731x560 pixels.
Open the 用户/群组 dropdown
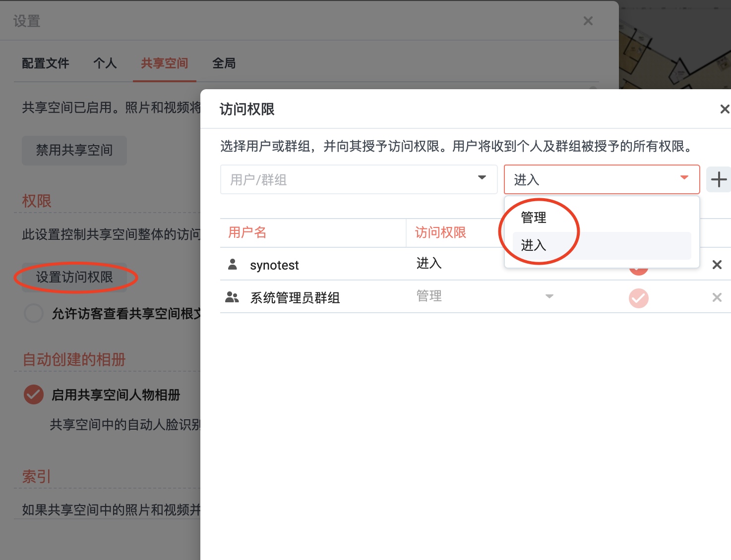pyautogui.click(x=359, y=179)
